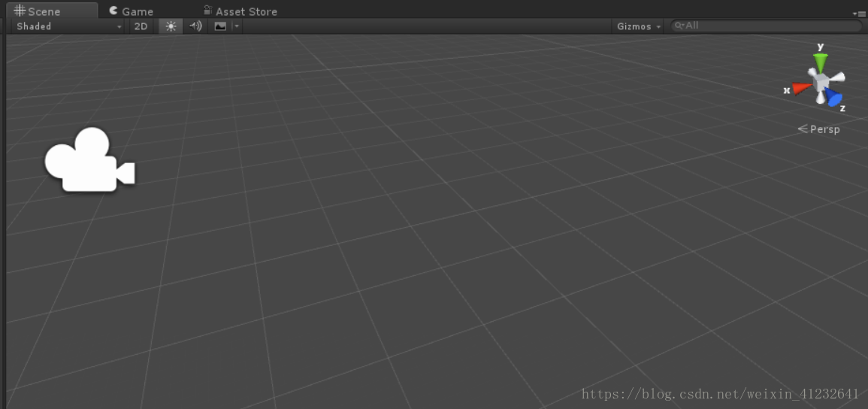This screenshot has height=409, width=868.
Task: Click the magnifier icon in search box
Action: tap(679, 26)
